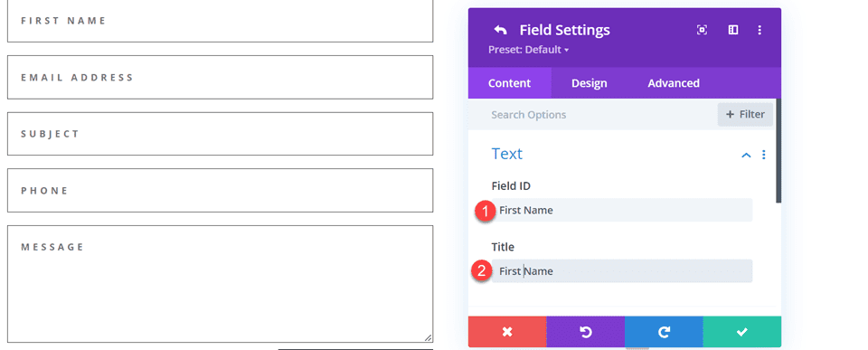This screenshot has height=350, width=868.
Task: Click the First Name form field
Action: [x=220, y=21]
